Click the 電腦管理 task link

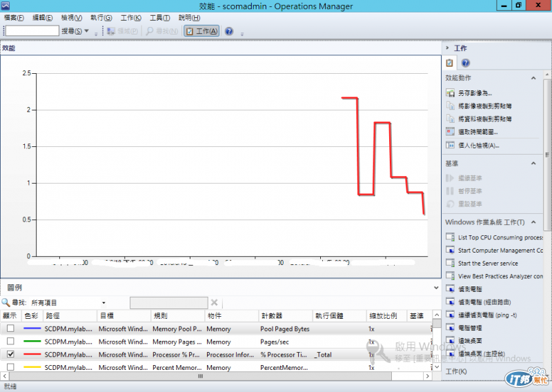coord(470,328)
